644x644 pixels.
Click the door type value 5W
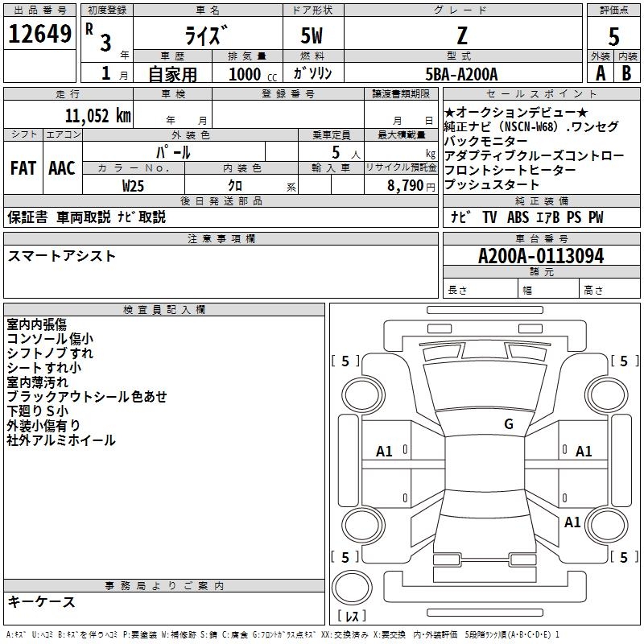(312, 36)
